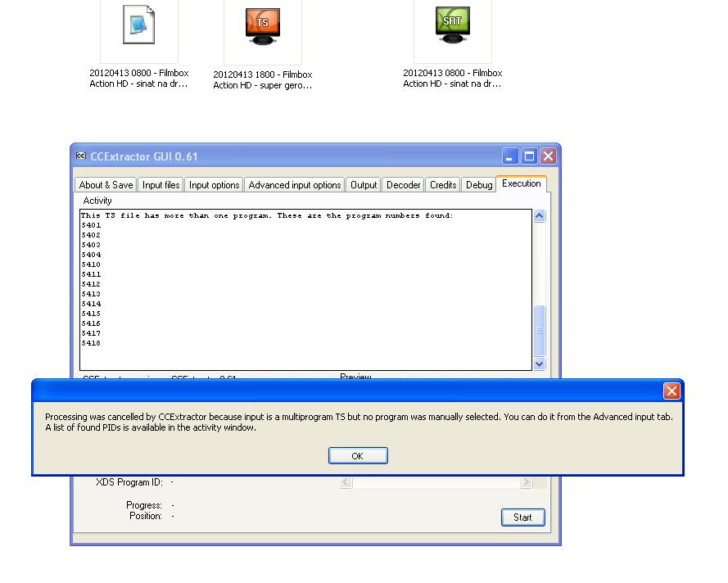Image resolution: width=728 pixels, height=583 pixels.
Task: Click program number 5414 in the Activity log
Action: [91, 304]
